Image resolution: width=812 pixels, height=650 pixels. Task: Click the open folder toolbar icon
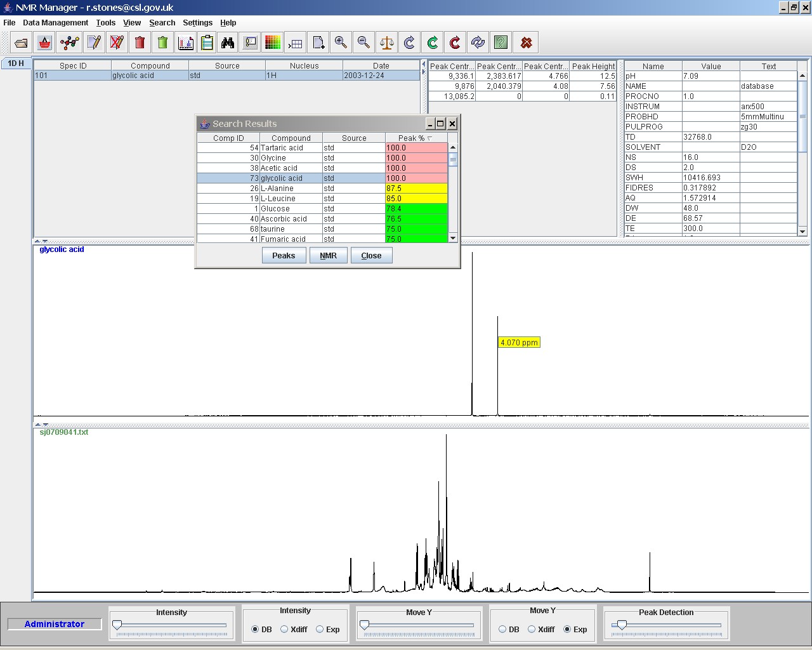click(x=22, y=43)
